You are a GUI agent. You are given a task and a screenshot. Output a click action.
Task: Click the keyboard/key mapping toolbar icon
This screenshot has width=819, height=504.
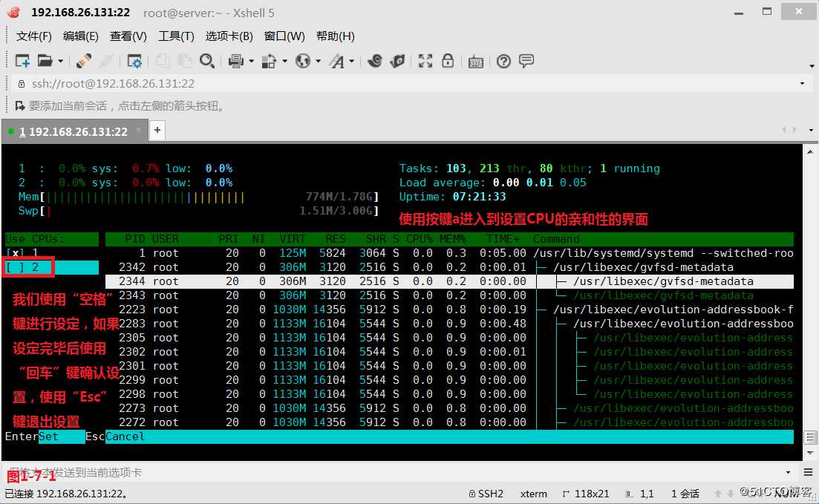(476, 62)
